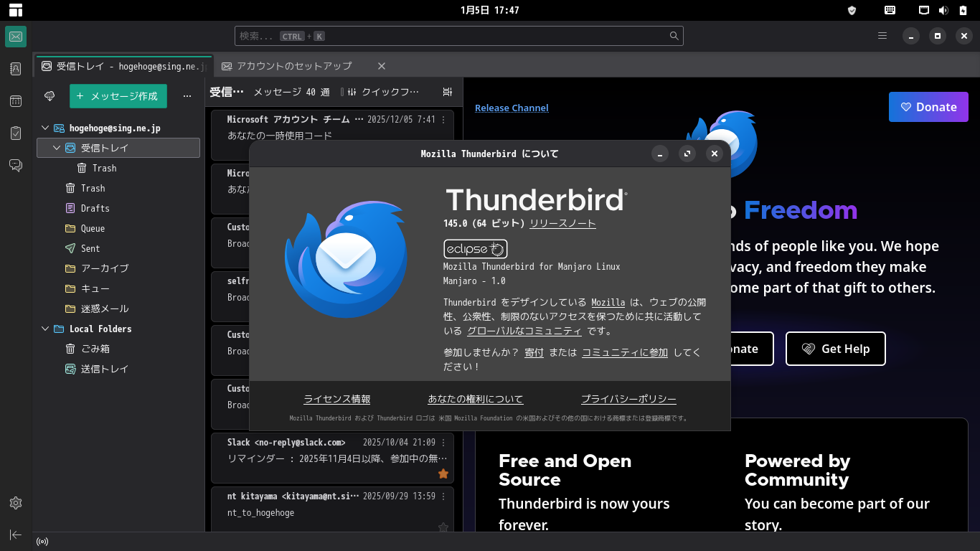Select the Queue folder
This screenshot has width=980, height=551.
118,228
